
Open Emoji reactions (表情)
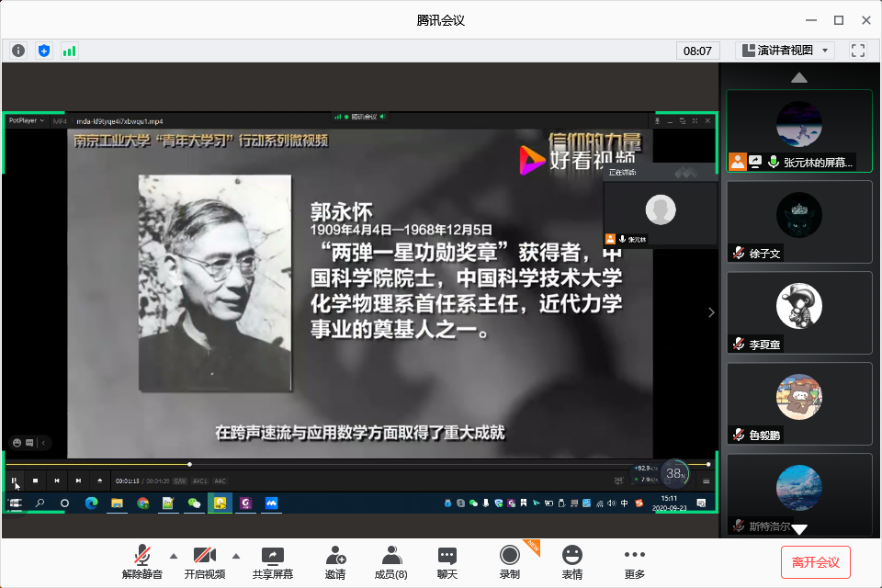pyautogui.click(x=572, y=561)
